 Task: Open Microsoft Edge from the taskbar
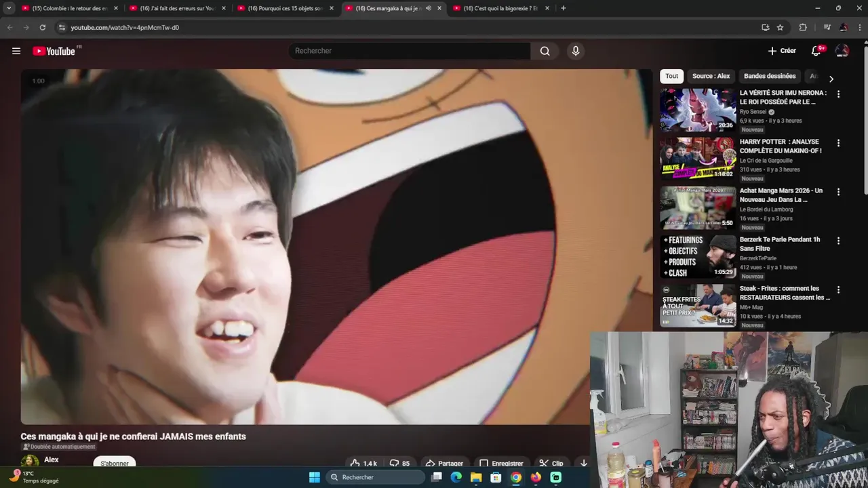tap(456, 477)
